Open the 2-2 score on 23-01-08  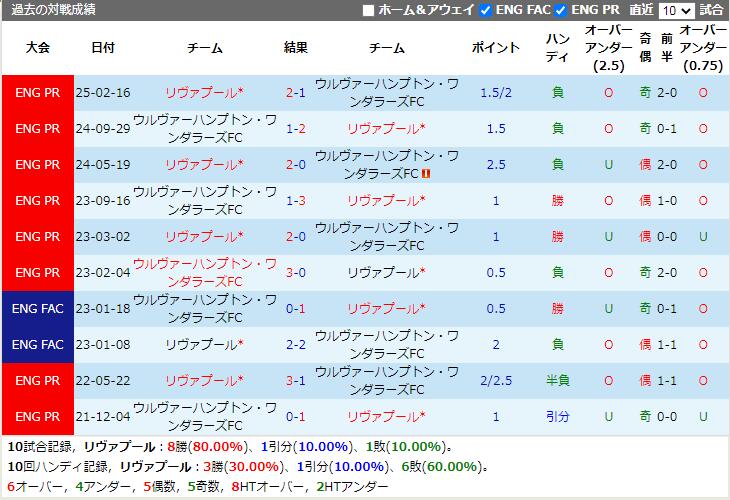pos(295,345)
